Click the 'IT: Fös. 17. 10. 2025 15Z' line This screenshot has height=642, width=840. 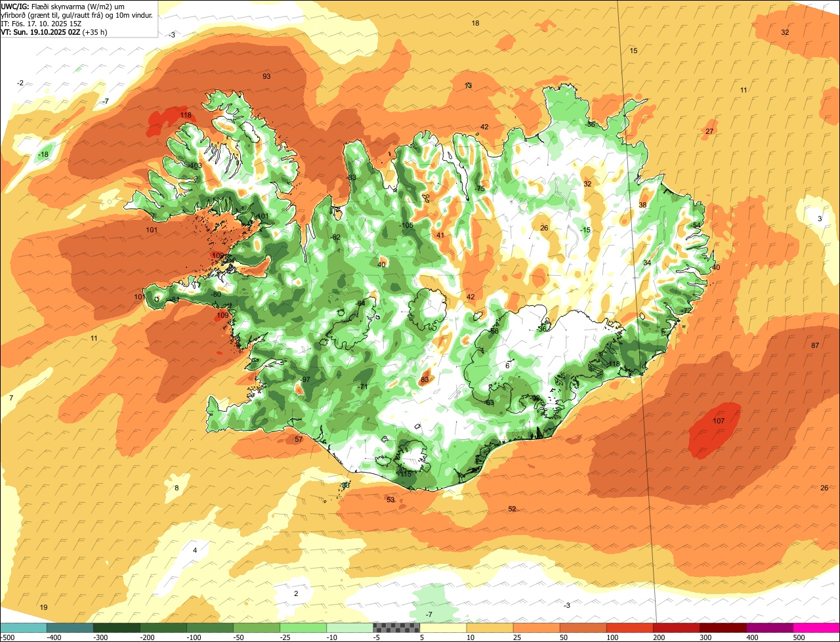point(41,23)
